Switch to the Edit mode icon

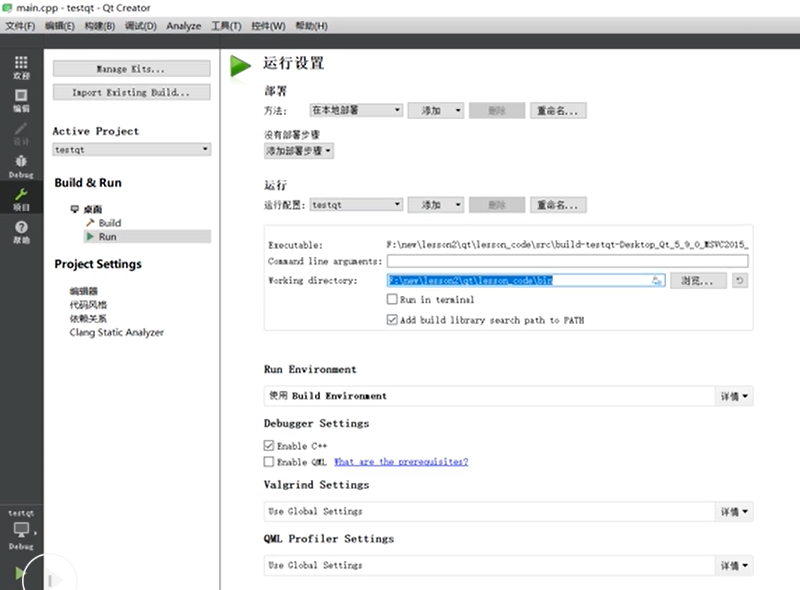tap(20, 100)
